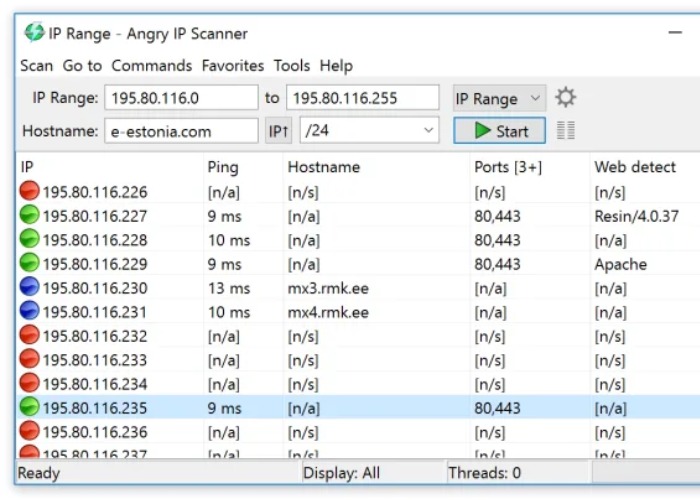Click hostname mx4.rmk.ee
Viewport: 700px width, 500px height.
click(328, 312)
